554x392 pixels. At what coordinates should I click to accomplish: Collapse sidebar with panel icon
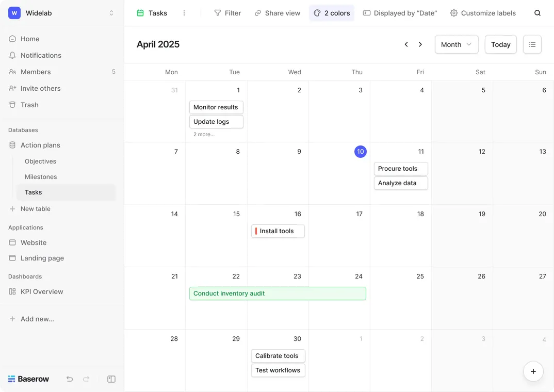(111, 379)
